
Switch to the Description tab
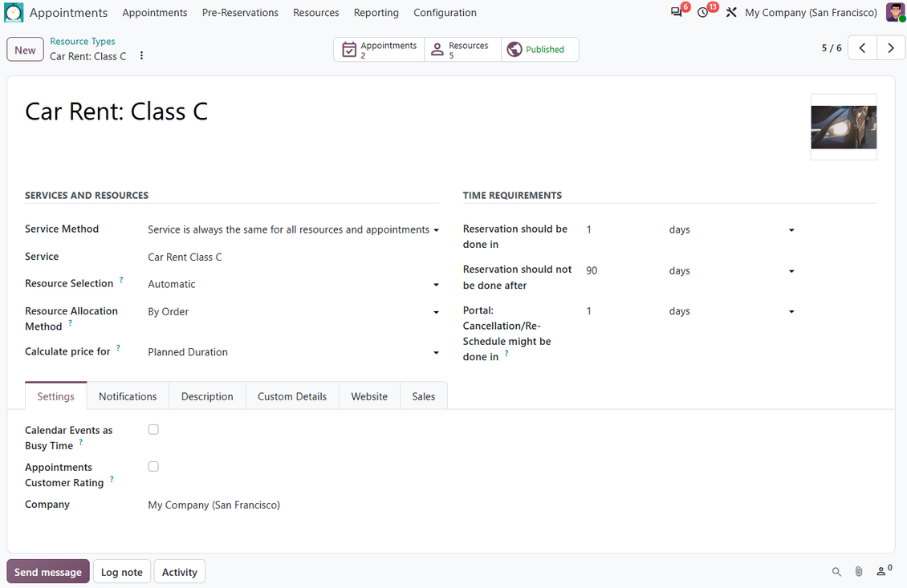(207, 396)
